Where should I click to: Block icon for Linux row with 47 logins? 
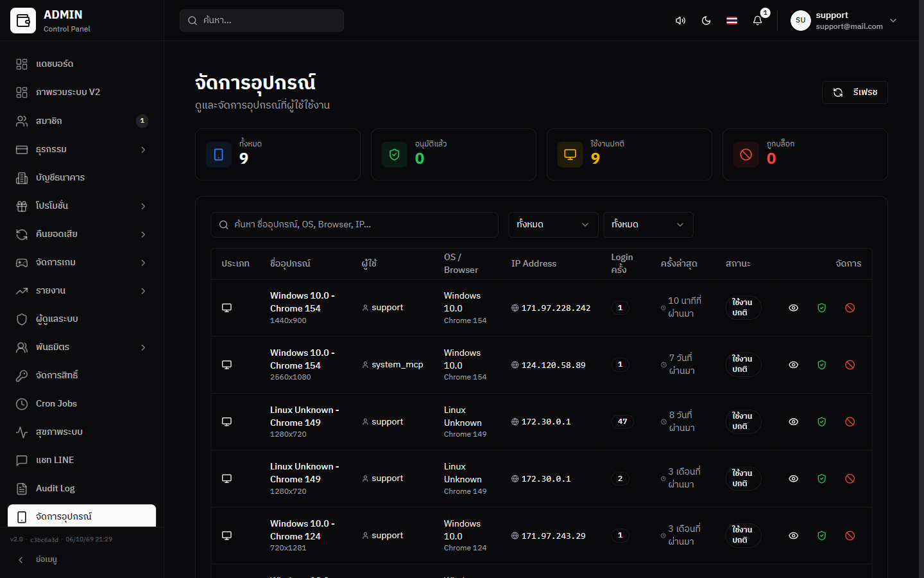(850, 422)
